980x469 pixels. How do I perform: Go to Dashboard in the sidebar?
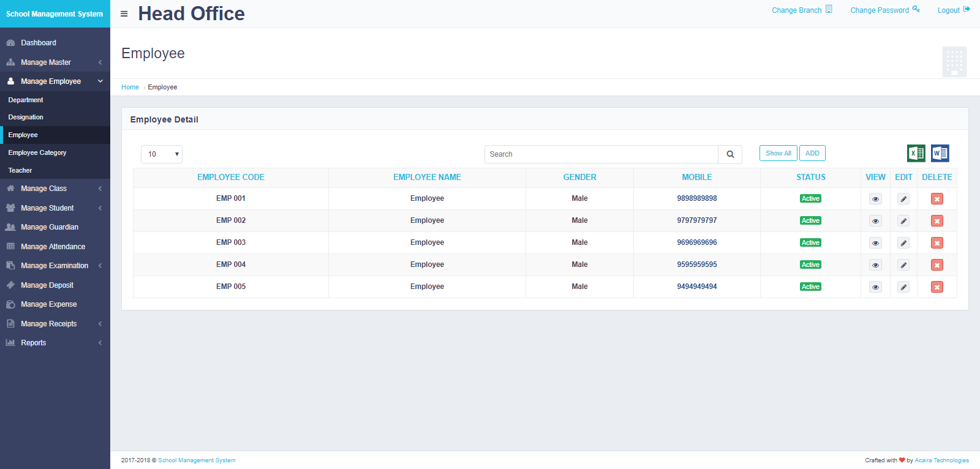pos(39,43)
